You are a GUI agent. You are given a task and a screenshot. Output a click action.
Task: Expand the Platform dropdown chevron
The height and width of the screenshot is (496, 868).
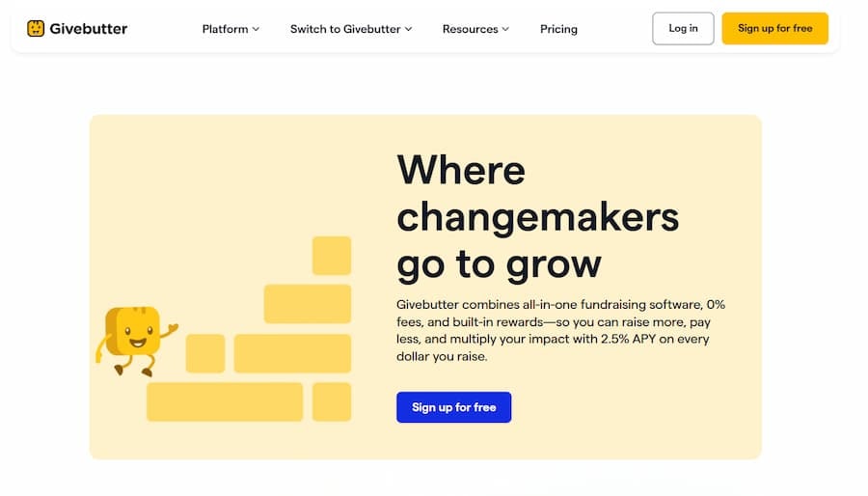[256, 29]
